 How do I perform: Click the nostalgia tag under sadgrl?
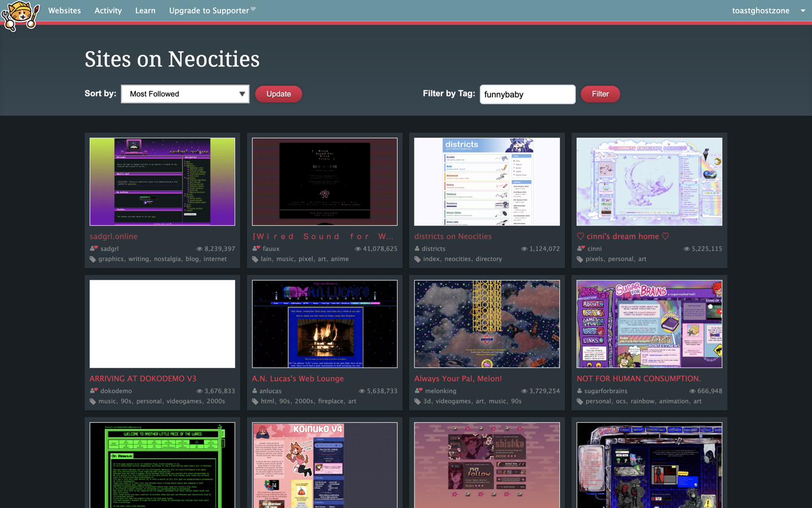[167, 259]
